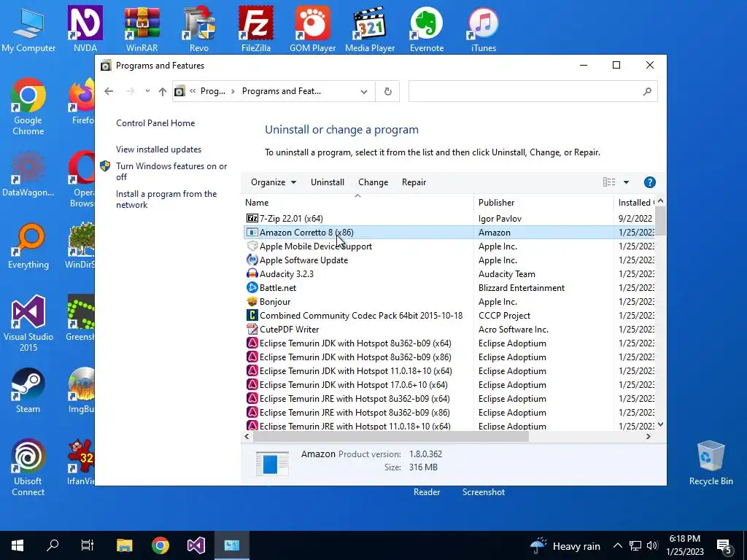Open clock showing 6:18 PM
This screenshot has width=747, height=560.
click(x=684, y=545)
